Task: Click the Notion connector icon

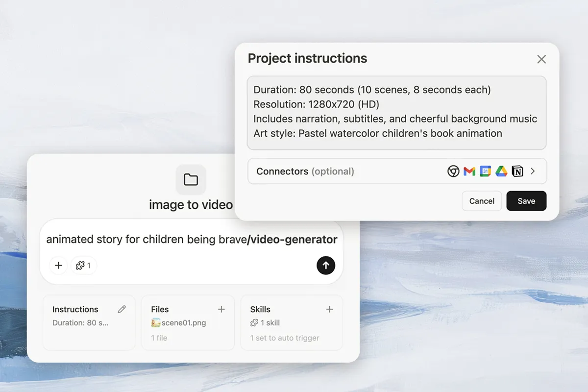Action: pyautogui.click(x=517, y=171)
